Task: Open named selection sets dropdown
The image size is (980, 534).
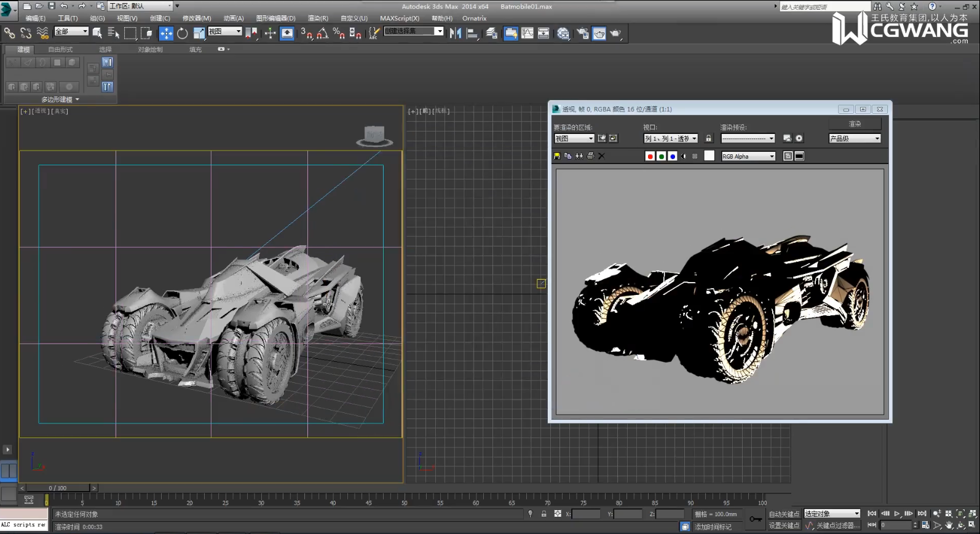Action: [x=414, y=31]
